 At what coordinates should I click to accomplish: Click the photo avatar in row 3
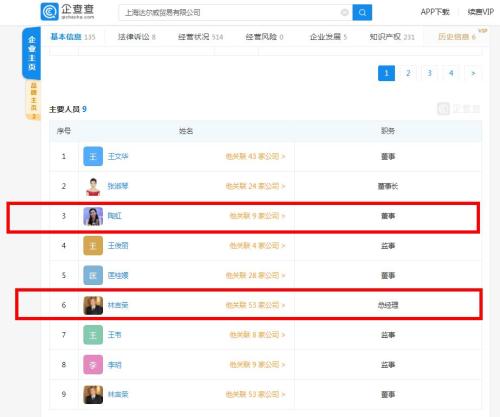[x=93, y=216]
